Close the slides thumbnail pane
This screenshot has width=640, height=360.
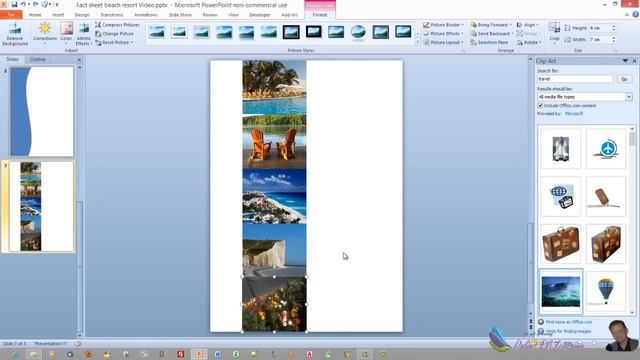coord(79,60)
